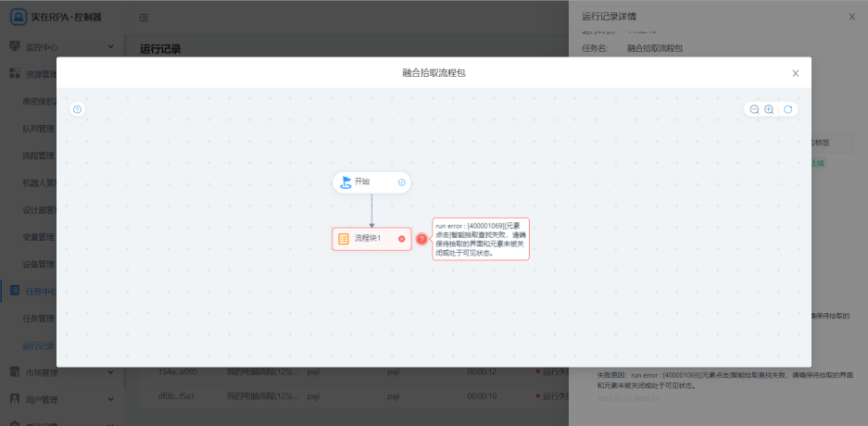Click the blue flag icon on 开始 node
The image size is (868, 426).
coord(346,182)
